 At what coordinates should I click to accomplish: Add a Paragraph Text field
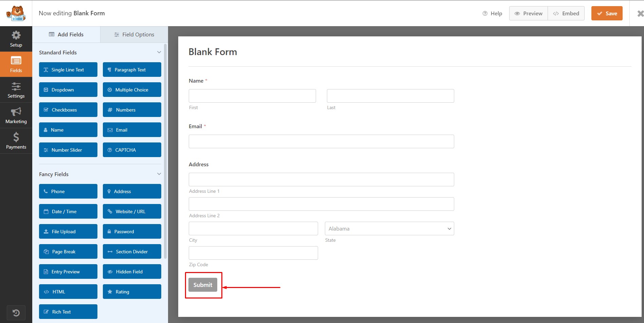point(132,70)
